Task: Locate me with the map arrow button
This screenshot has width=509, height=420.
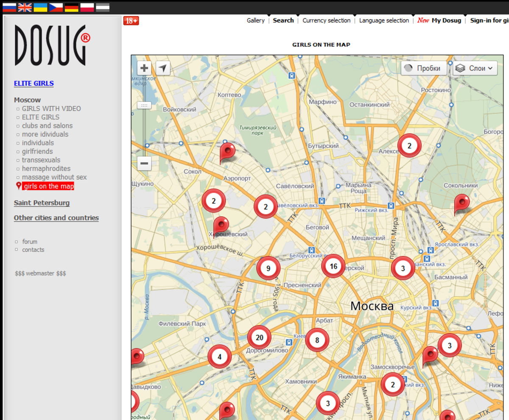Action: [x=163, y=68]
